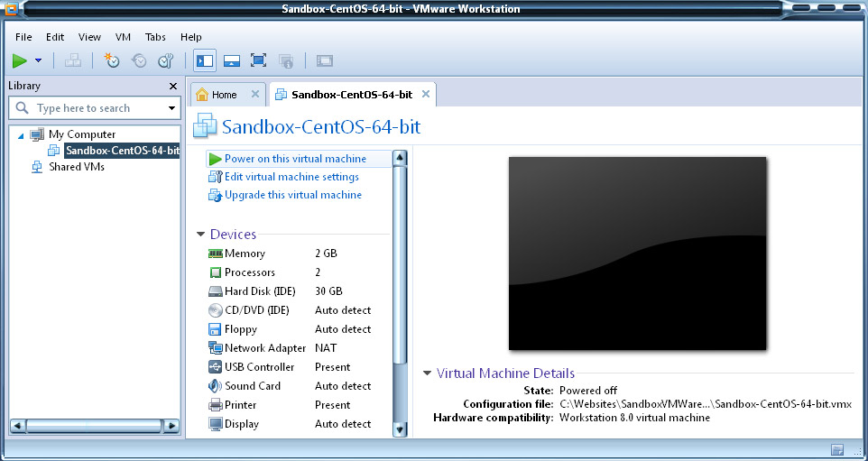Close the Library panel
This screenshot has width=868, height=461.
click(x=173, y=87)
